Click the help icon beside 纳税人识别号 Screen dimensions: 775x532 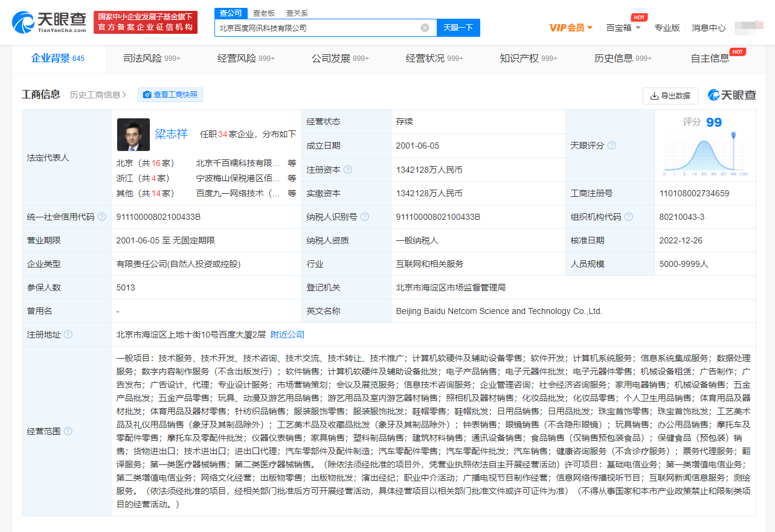click(x=364, y=217)
